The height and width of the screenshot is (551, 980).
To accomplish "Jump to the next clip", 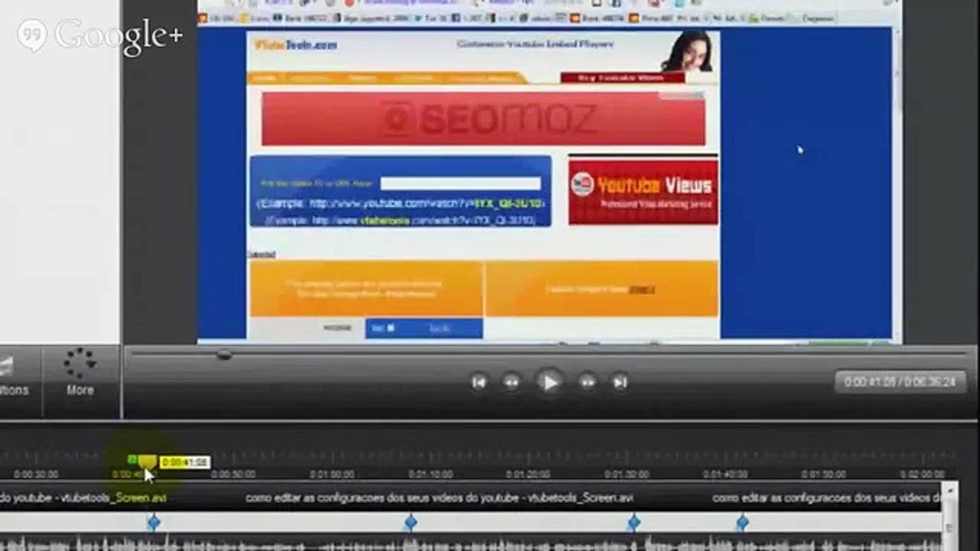I will click(620, 382).
